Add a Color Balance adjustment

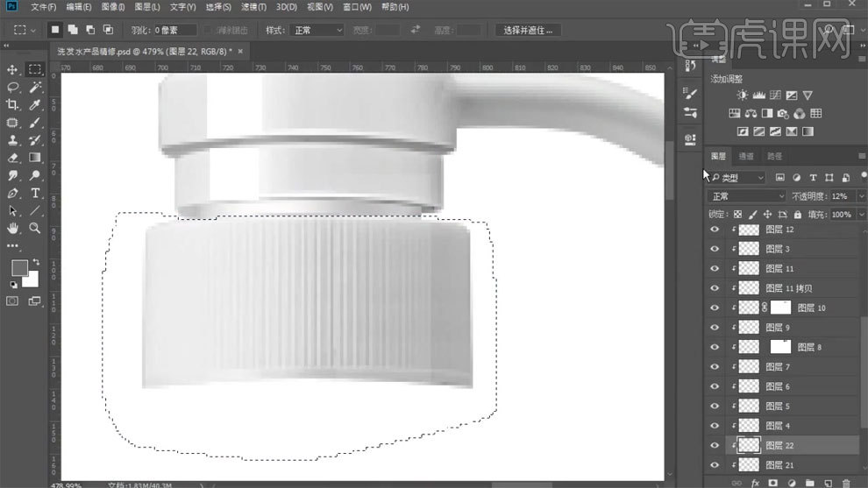click(751, 113)
